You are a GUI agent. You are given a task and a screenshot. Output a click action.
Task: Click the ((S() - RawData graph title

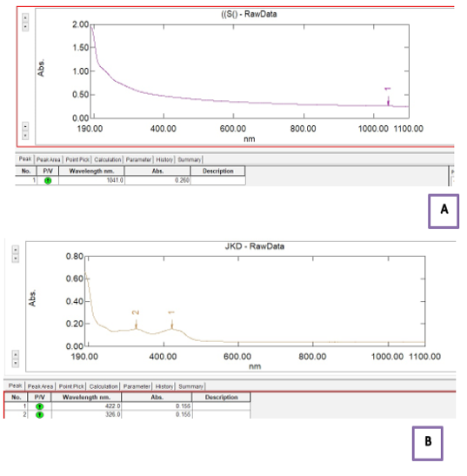point(249,14)
